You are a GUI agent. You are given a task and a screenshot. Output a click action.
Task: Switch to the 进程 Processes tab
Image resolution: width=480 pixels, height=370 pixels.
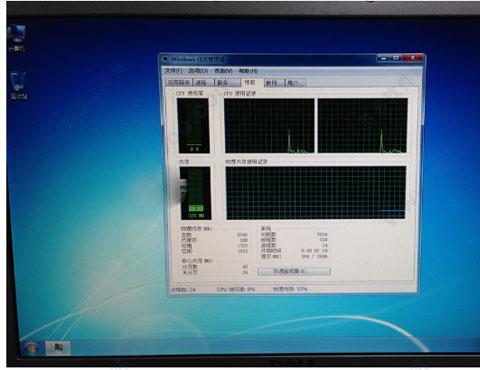pos(203,83)
